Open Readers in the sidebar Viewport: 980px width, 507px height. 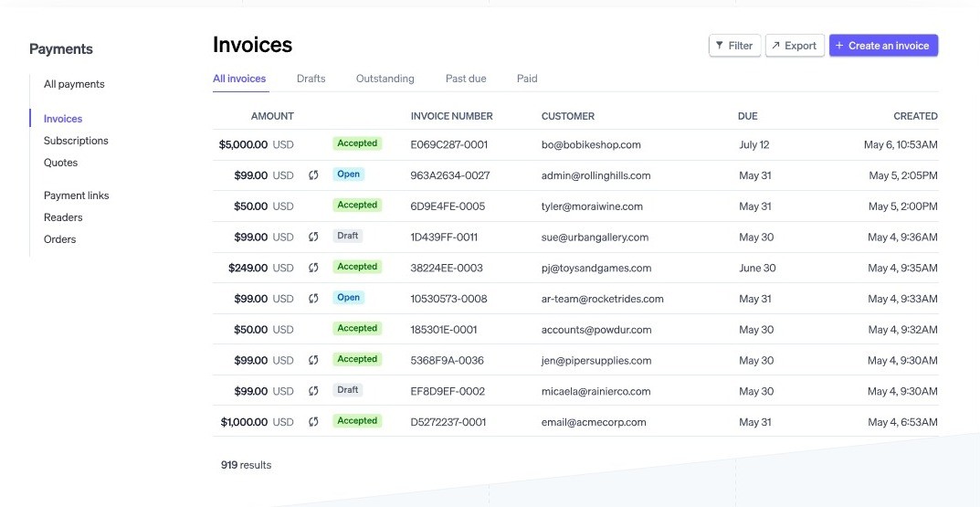pyautogui.click(x=63, y=217)
